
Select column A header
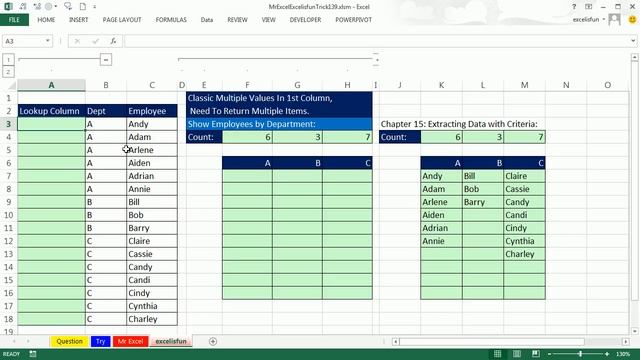51,85
